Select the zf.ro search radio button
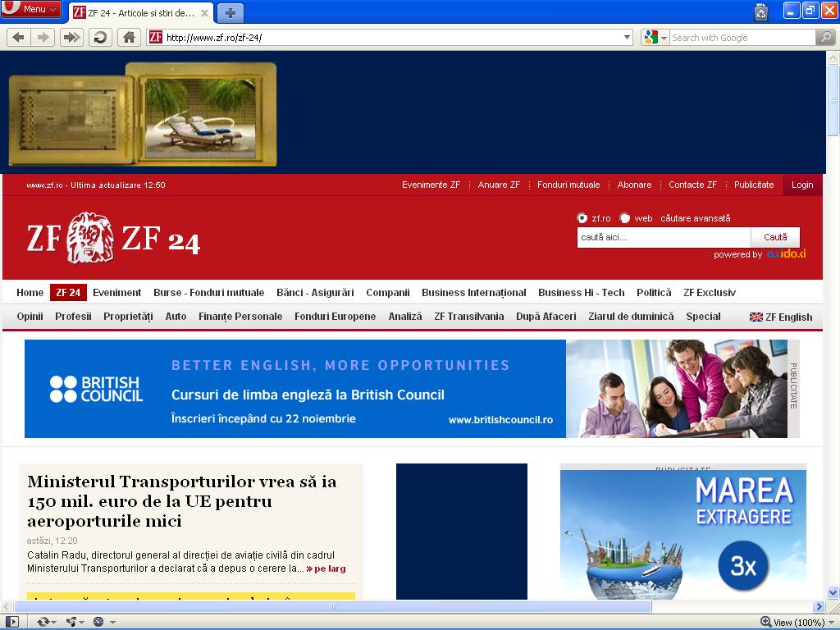 click(582, 218)
